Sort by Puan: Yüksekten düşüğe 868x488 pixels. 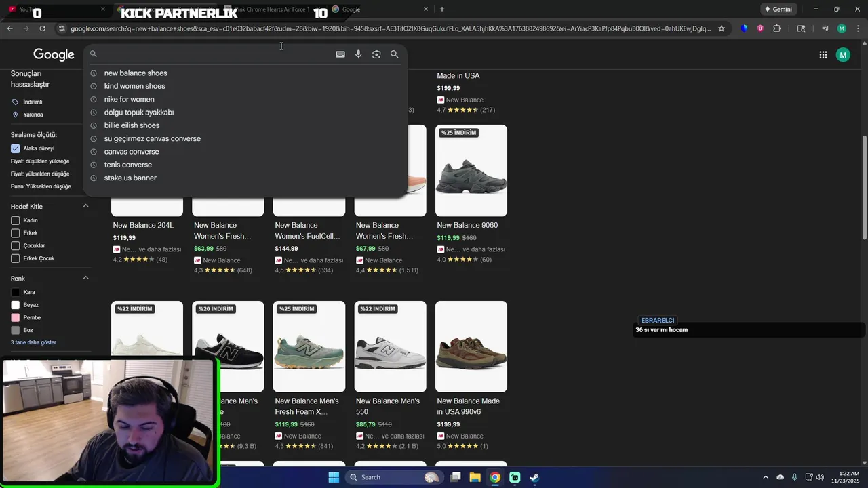pos(41,186)
